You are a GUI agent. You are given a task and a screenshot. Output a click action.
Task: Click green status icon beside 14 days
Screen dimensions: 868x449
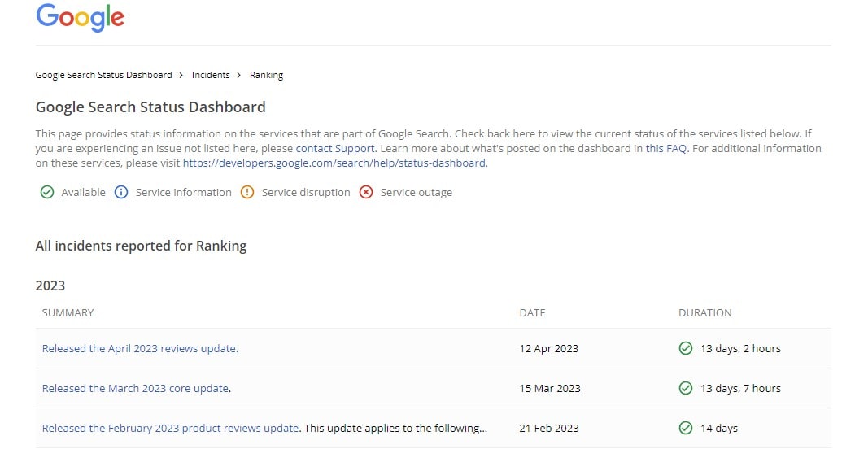(685, 428)
